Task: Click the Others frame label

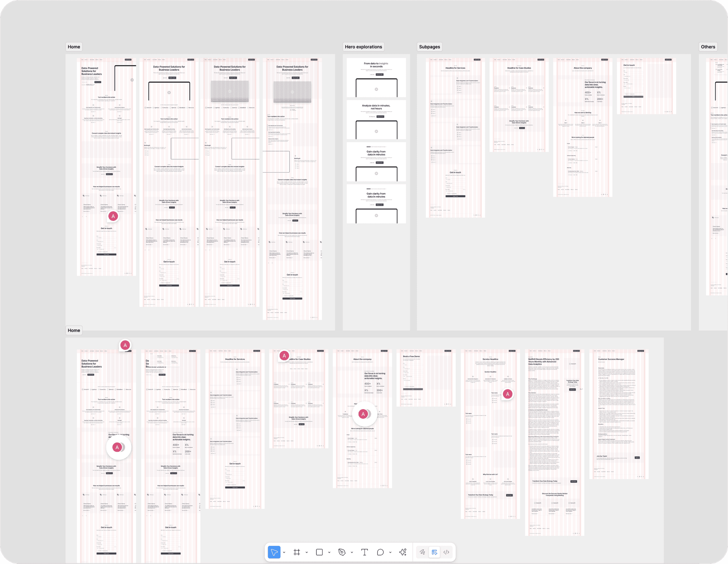Action: (x=707, y=47)
